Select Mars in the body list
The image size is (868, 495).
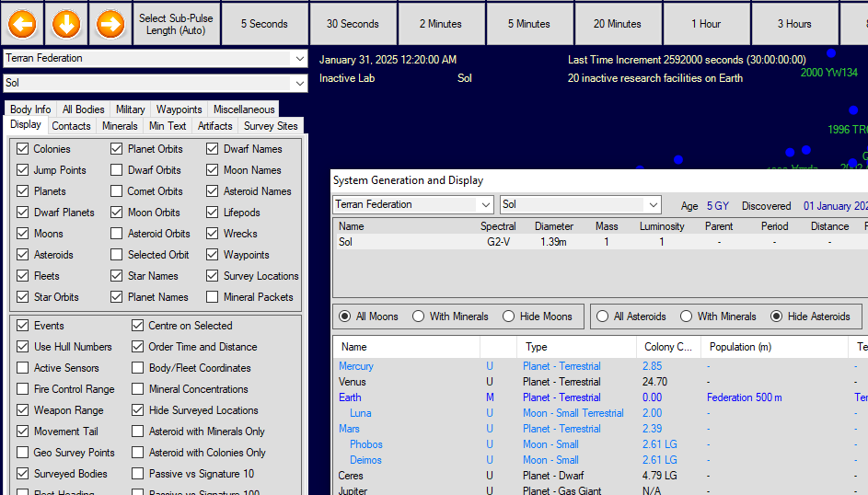[x=600, y=429]
